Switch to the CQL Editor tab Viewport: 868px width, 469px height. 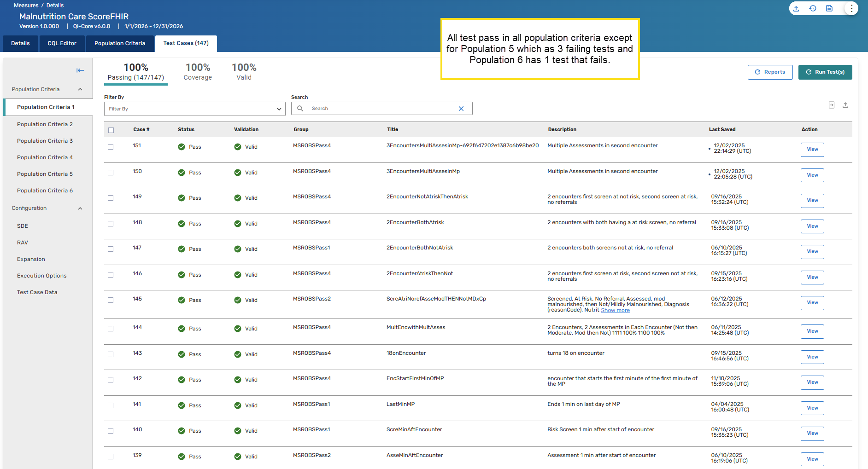pos(62,43)
